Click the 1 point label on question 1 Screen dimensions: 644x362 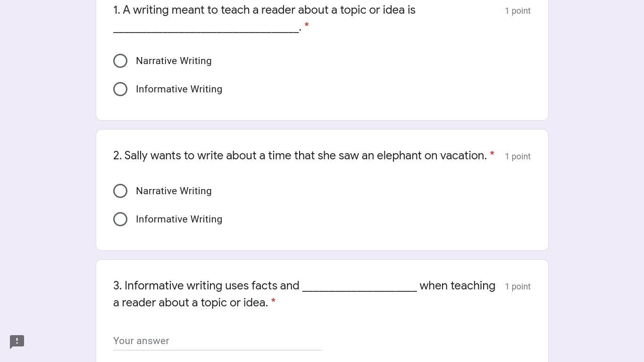coord(517,11)
